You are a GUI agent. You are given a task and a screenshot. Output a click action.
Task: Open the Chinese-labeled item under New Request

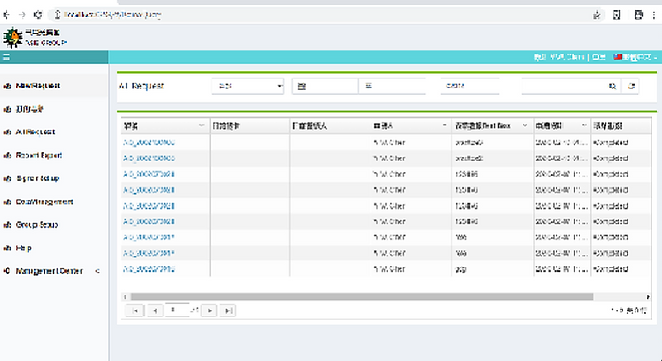[30, 109]
